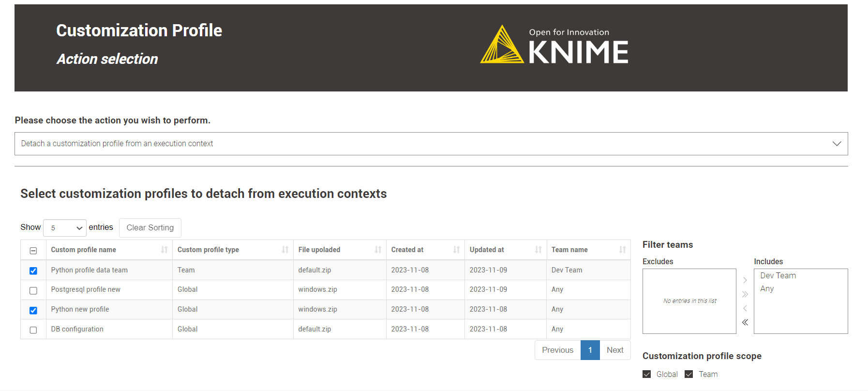
Task: Click the move-all-right double arrow in Filter teams
Action: (745, 294)
